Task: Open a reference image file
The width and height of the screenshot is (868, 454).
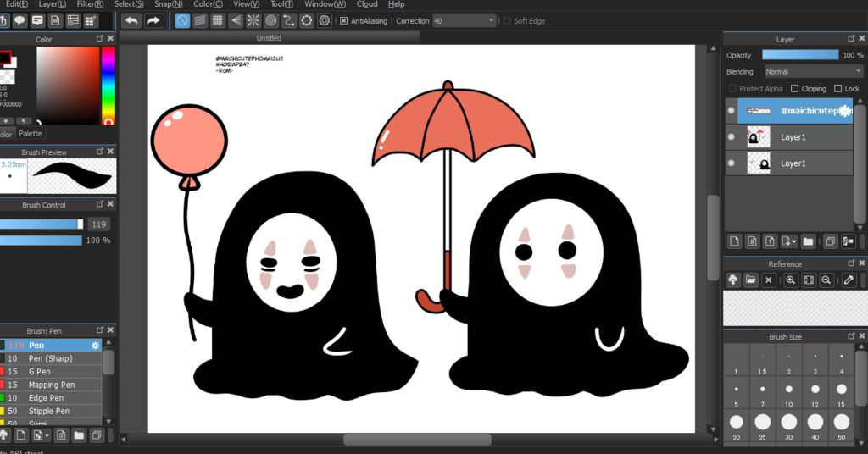Action: (751, 280)
